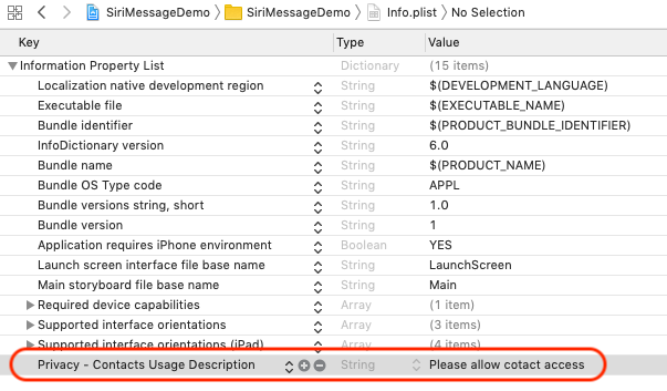Select the Bundle identifier key

tap(85, 126)
